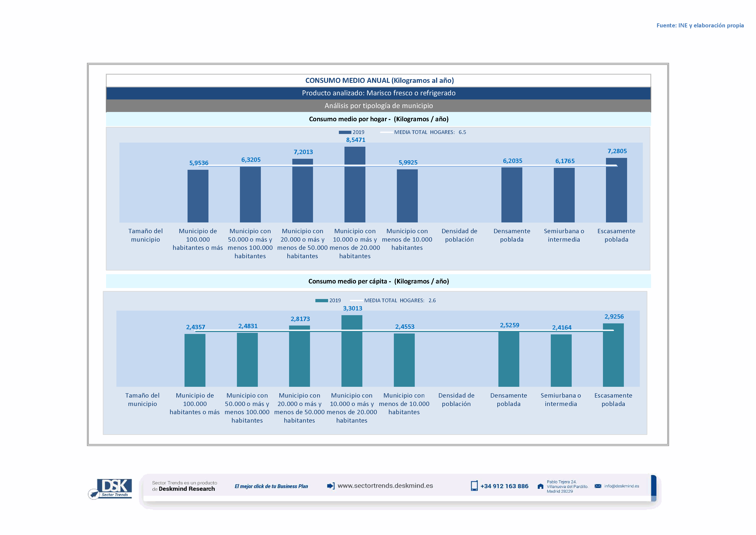Click the 2019 legend swatch in hogar chart
The height and width of the screenshot is (535, 756).
(345, 132)
